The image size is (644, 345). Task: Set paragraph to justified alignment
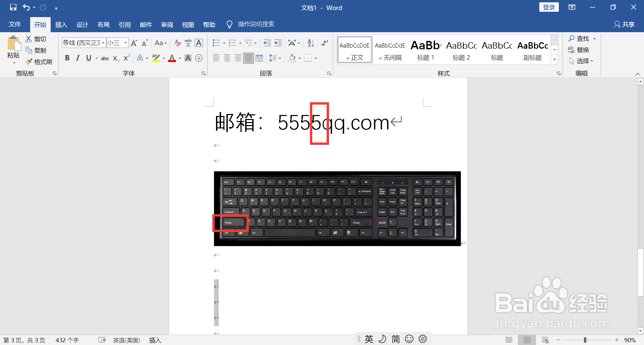tap(249, 58)
